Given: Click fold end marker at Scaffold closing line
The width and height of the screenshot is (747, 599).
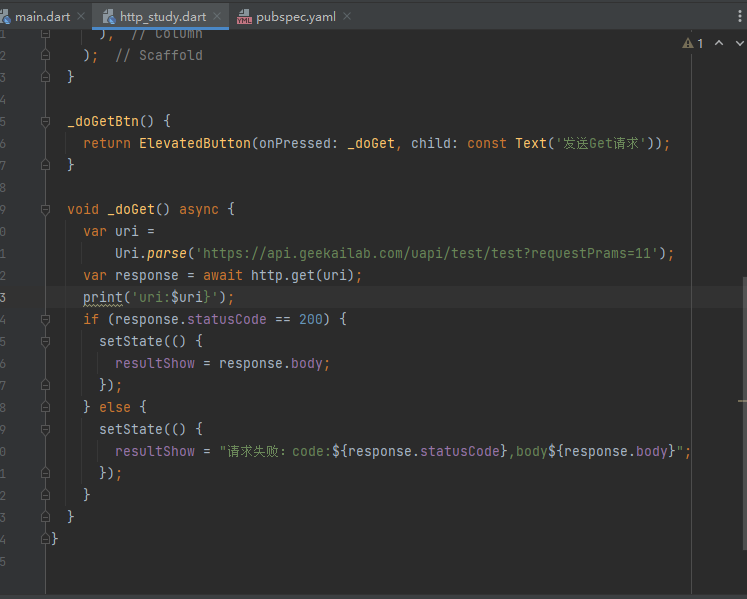Looking at the screenshot, I should coord(45,55).
